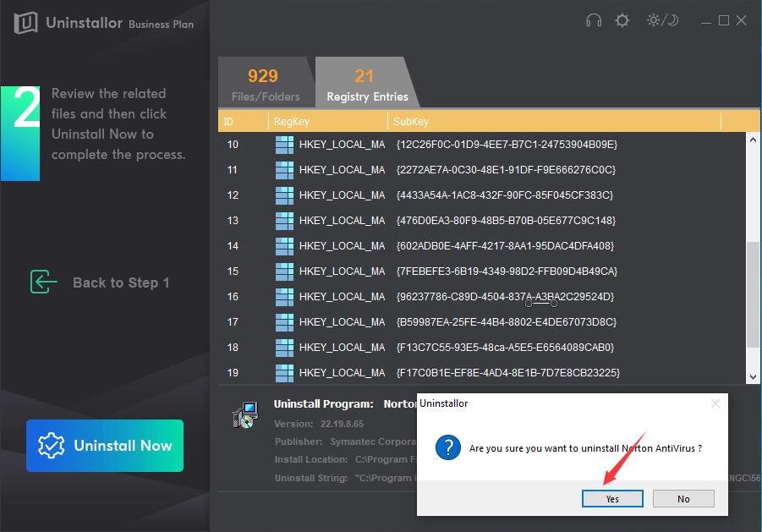
Task: Click the SubKey column header
Action: 555,121
